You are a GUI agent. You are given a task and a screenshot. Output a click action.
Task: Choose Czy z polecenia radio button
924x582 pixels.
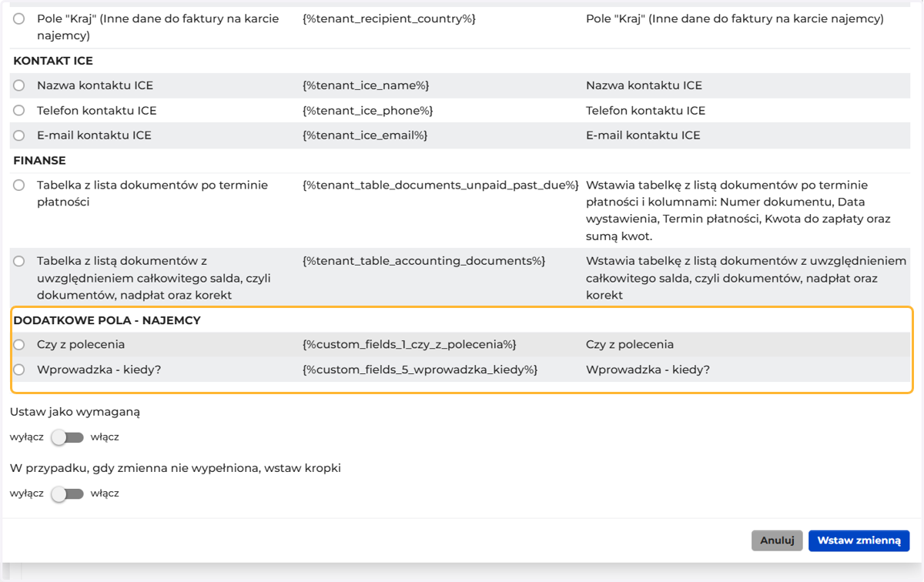point(19,344)
